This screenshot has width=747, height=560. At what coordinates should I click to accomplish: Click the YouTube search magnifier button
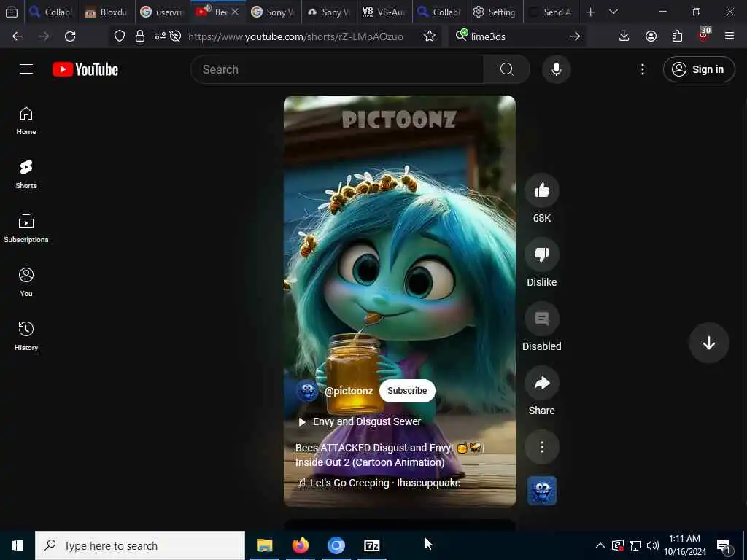click(506, 69)
